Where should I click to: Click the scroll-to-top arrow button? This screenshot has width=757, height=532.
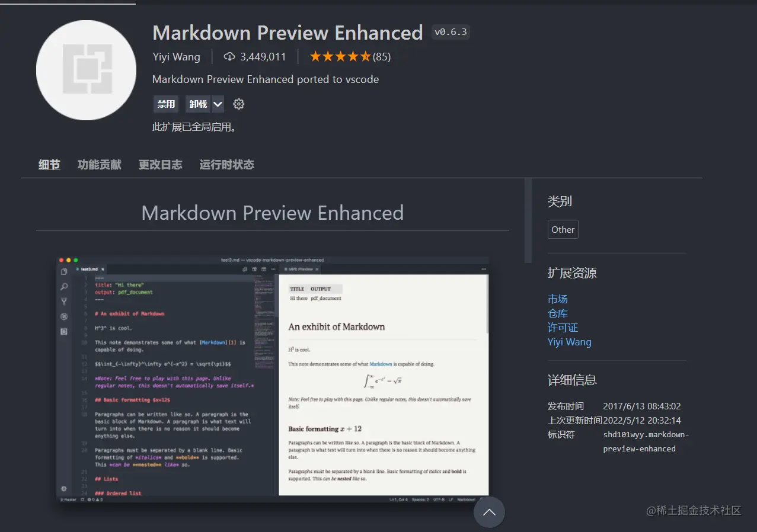point(489,512)
